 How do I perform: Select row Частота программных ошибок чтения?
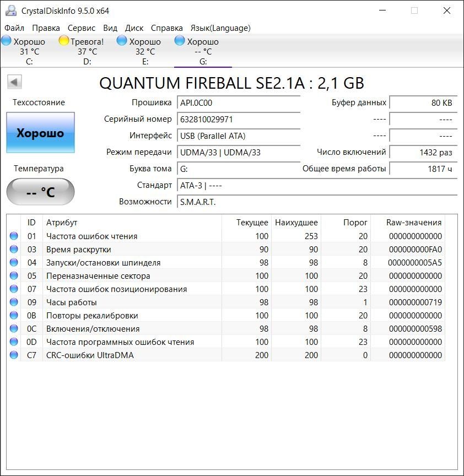click(226, 342)
